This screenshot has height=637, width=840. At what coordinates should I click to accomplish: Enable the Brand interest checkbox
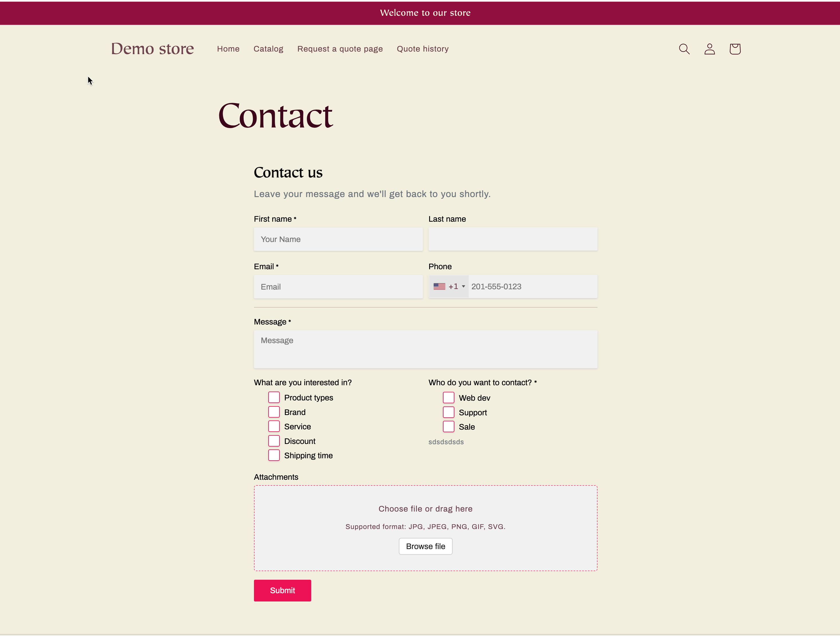[x=274, y=412]
